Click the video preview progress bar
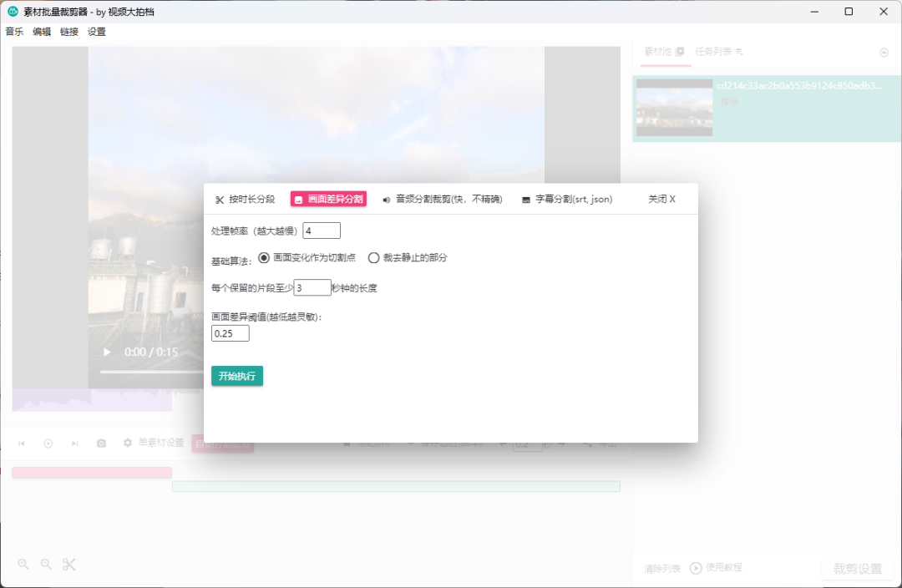Image resolution: width=902 pixels, height=588 pixels. click(x=152, y=372)
